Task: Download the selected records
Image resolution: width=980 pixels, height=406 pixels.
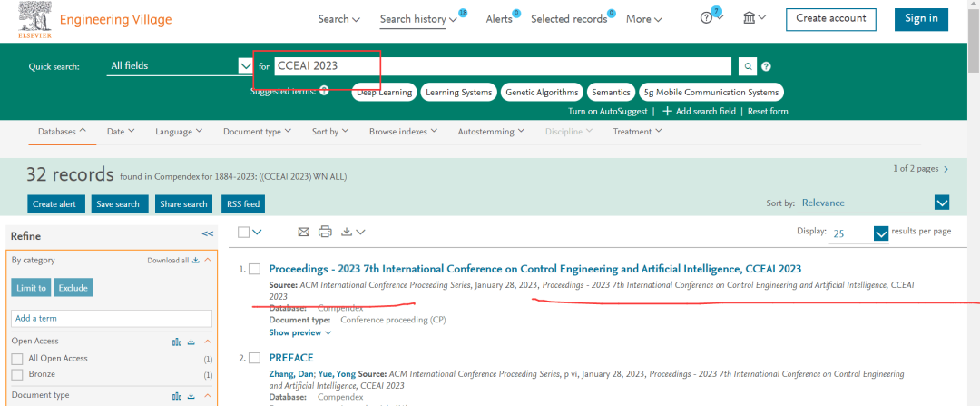Action: 352,233
